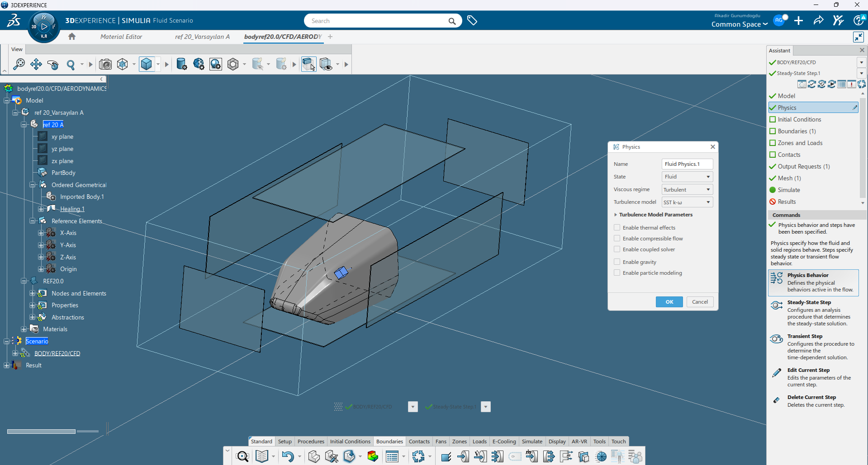Open the State dropdown

click(687, 177)
